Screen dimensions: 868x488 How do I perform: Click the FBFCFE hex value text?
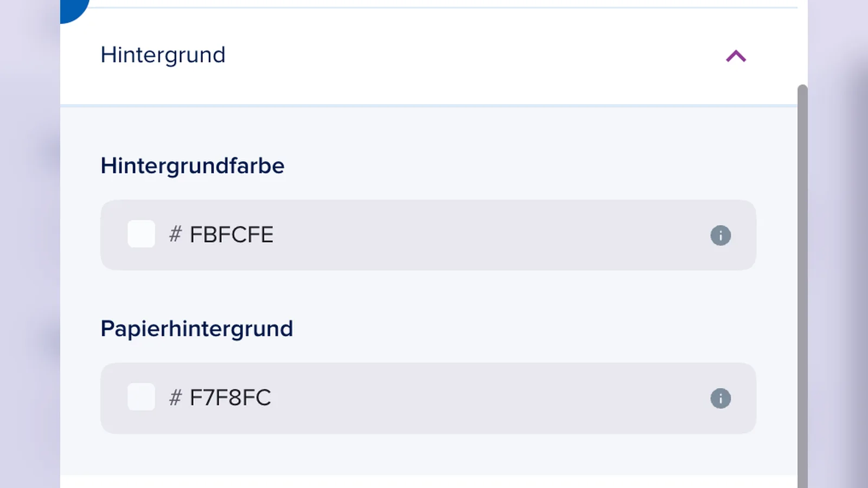(232, 235)
